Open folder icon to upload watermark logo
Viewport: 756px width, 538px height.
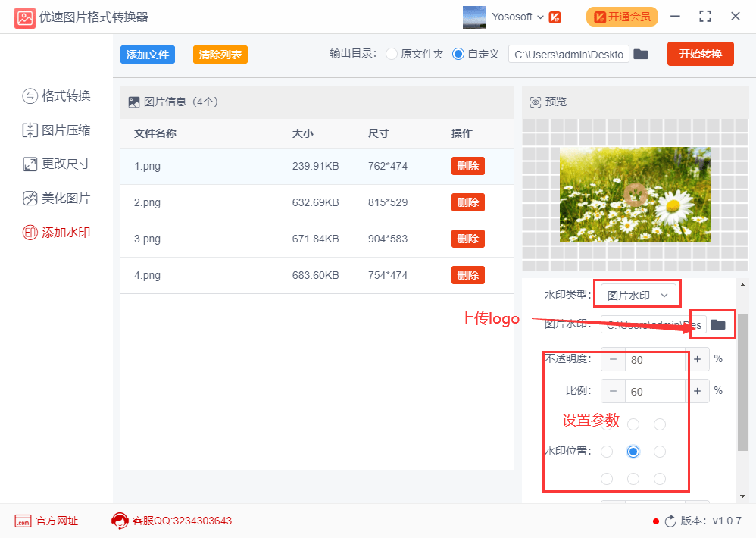point(718,324)
